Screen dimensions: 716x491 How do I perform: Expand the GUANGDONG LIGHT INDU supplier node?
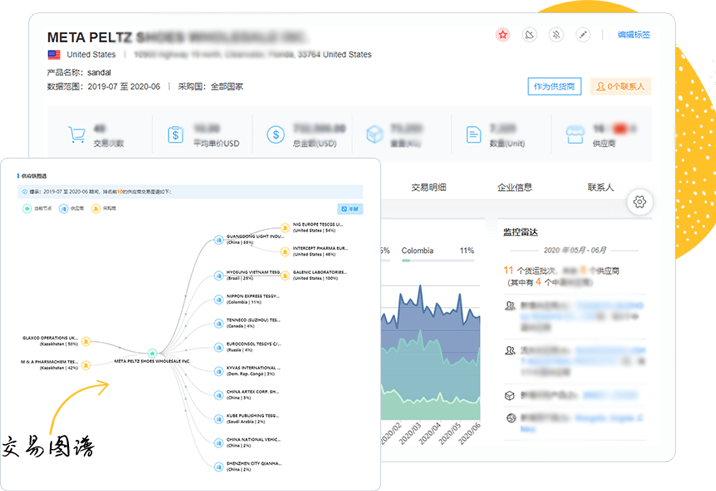tap(218, 239)
